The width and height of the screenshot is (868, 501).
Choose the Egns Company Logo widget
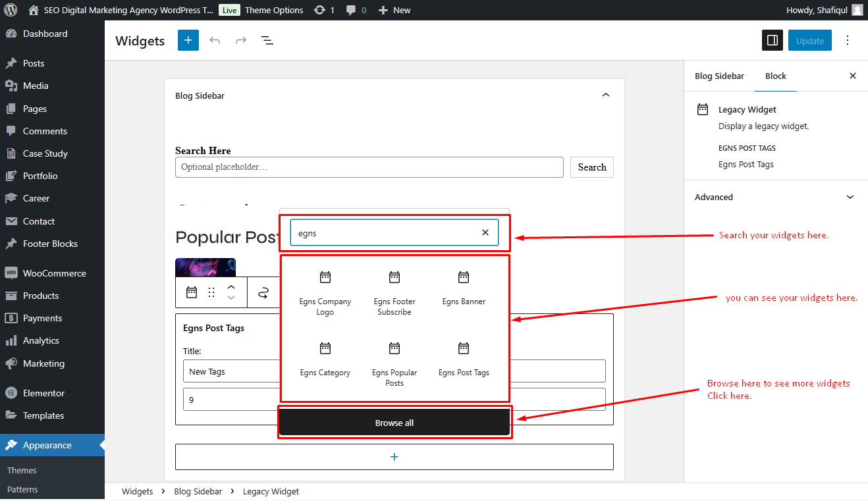tap(325, 294)
